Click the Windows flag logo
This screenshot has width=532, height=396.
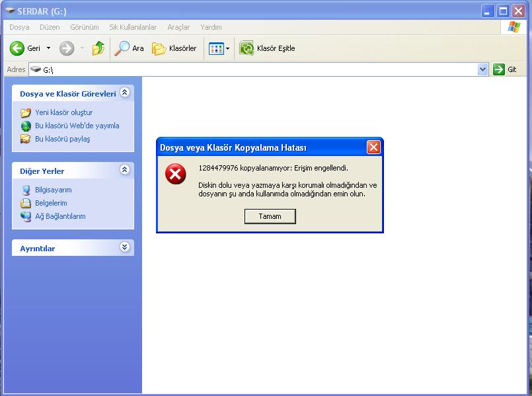tap(513, 27)
